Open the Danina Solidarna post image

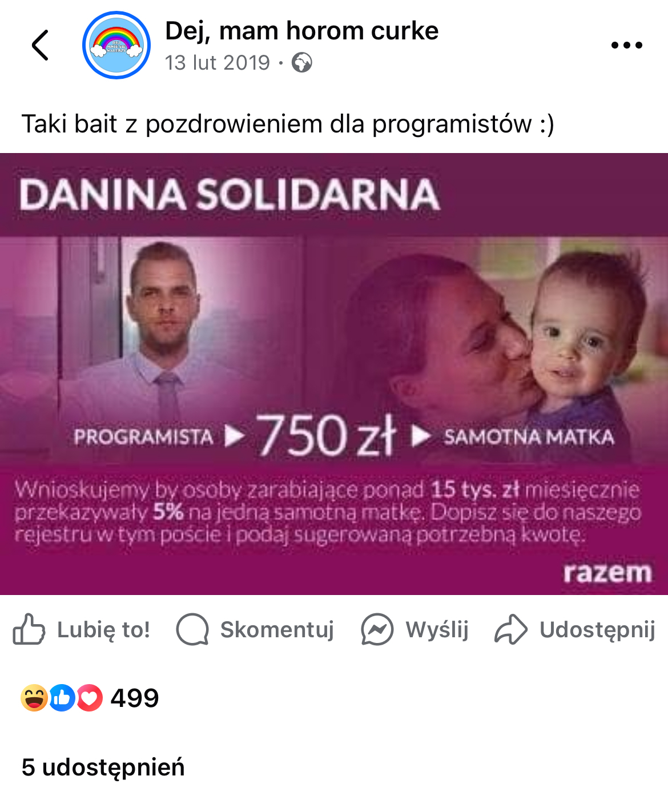coord(334,374)
